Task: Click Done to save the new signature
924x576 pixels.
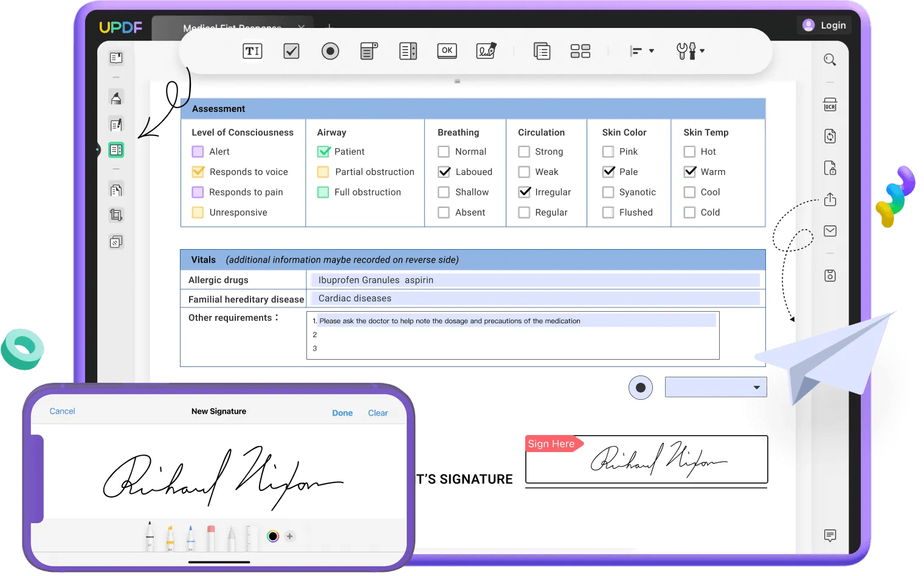Action: click(342, 413)
